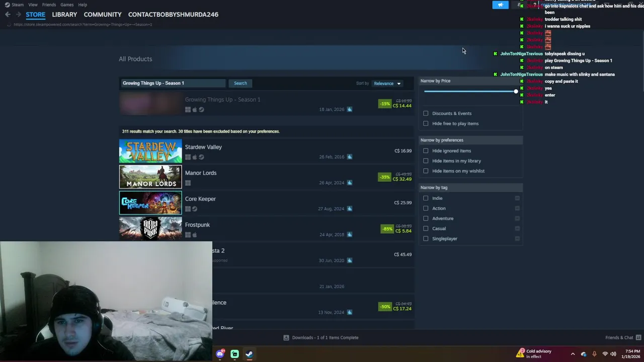The width and height of the screenshot is (644, 362).
Task: Click the Core Keeper thumbnail image
Action: pos(150,203)
